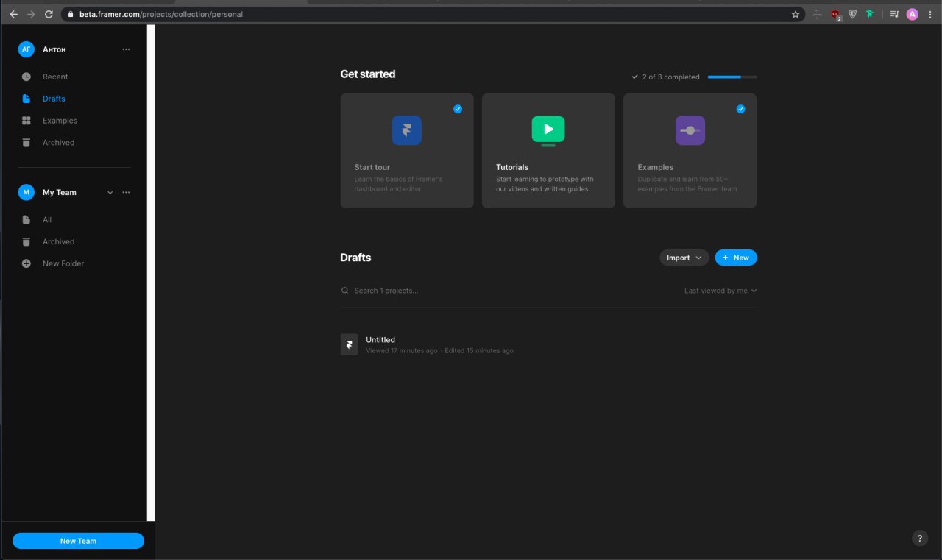Click the blue New project button
Viewport: 942px width, 560px height.
pyautogui.click(x=736, y=258)
